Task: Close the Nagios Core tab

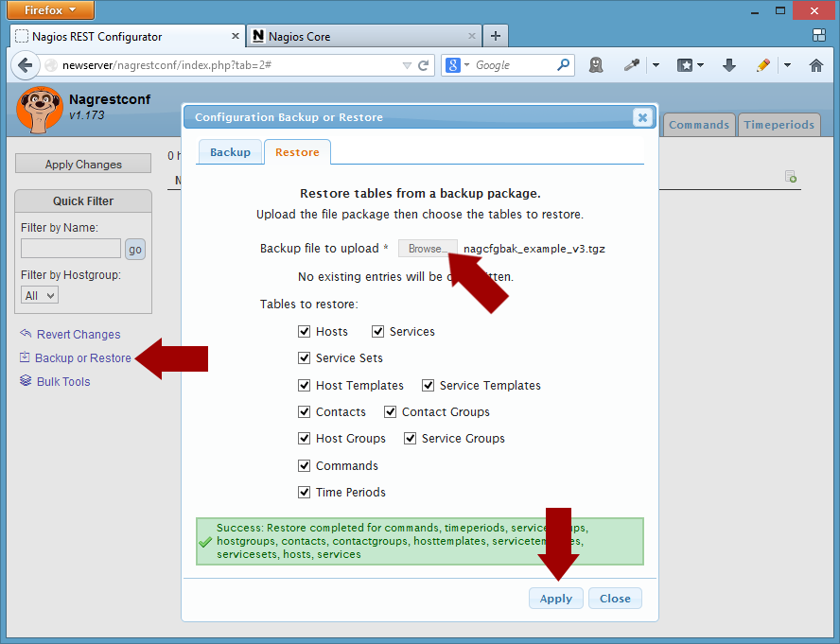Action: 471,36
